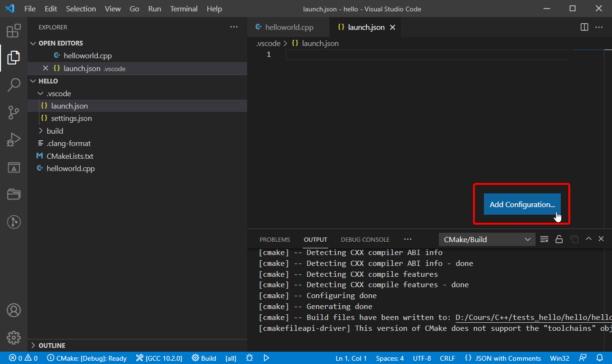Open settings.json in the file tree
The width and height of the screenshot is (612, 364).
click(138, 118)
